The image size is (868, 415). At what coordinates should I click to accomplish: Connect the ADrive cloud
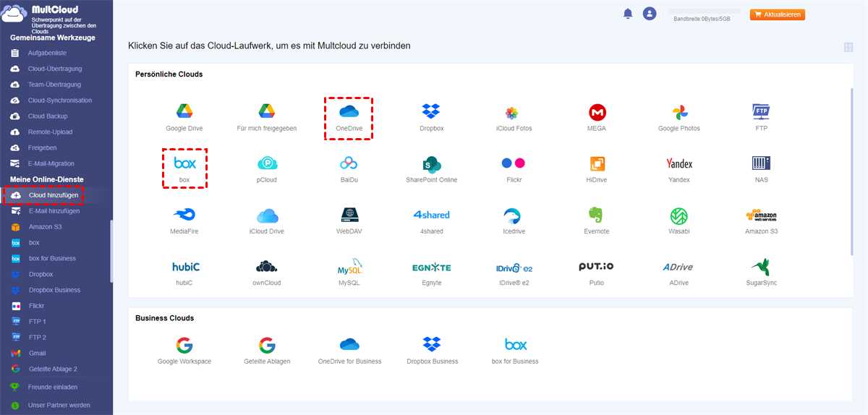point(679,273)
